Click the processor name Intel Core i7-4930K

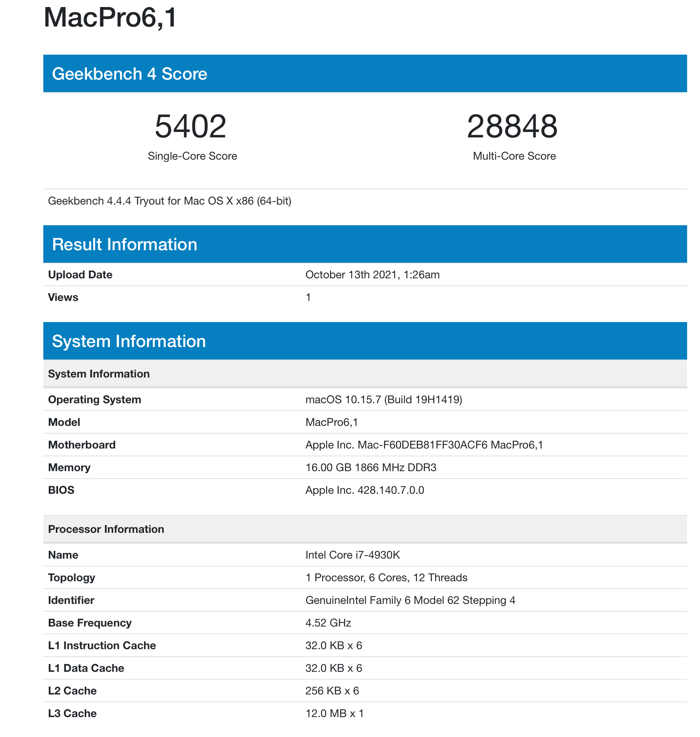(x=353, y=555)
